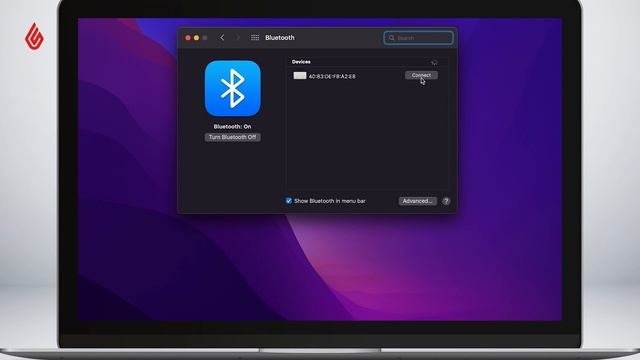Click the device icon beside 40:B3:DE:F8:A2:E8
This screenshot has width=640, height=360.
300,76
